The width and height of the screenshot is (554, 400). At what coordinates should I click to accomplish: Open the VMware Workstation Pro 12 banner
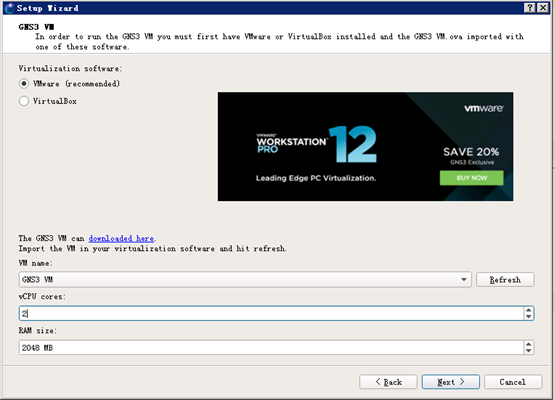click(365, 147)
